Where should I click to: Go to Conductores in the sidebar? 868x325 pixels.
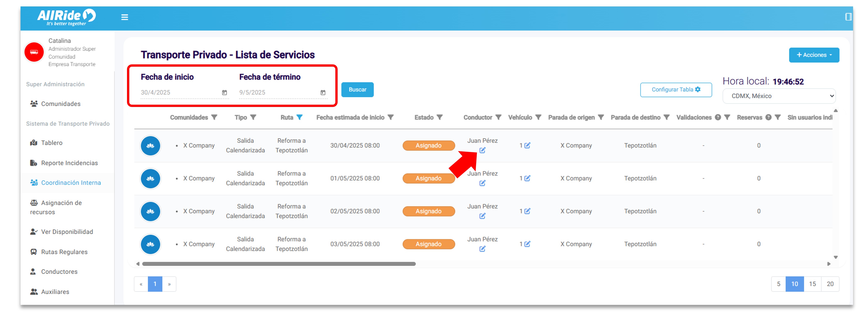[59, 271]
